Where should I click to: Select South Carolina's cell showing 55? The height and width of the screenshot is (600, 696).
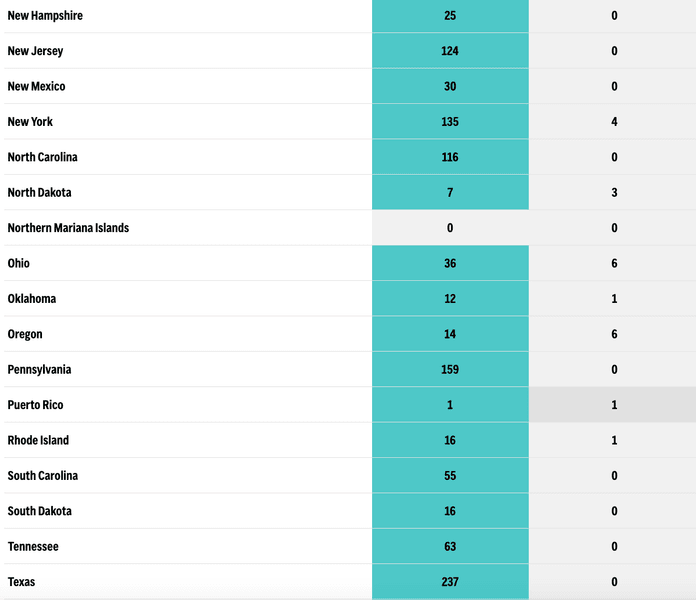[450, 476]
